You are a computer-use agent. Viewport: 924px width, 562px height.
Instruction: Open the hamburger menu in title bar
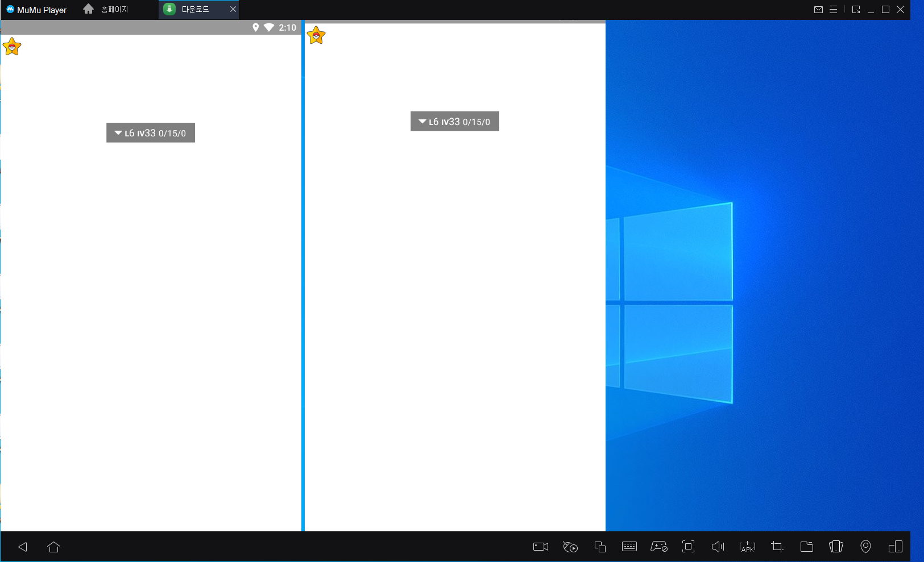click(833, 10)
